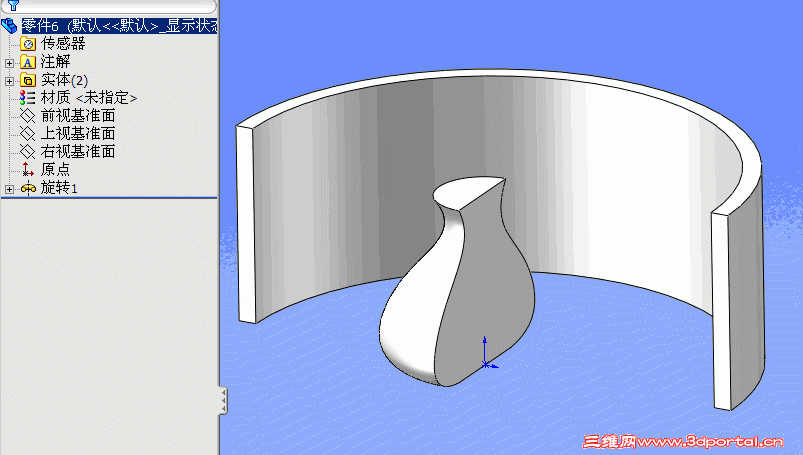Click the panel collapse splitter handle
This screenshot has height=455, width=803.
click(223, 400)
